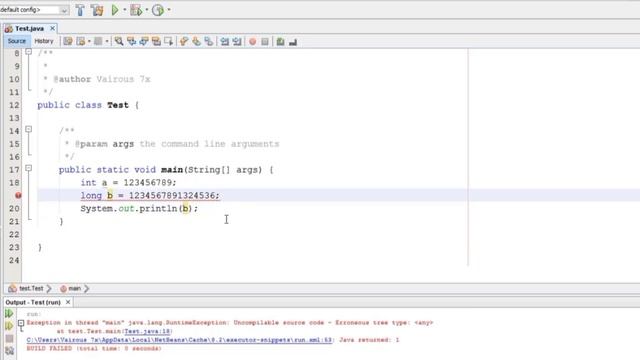Click the line number 13 in gutter
Viewport: 640px width, 360px height.
[x=14, y=118]
